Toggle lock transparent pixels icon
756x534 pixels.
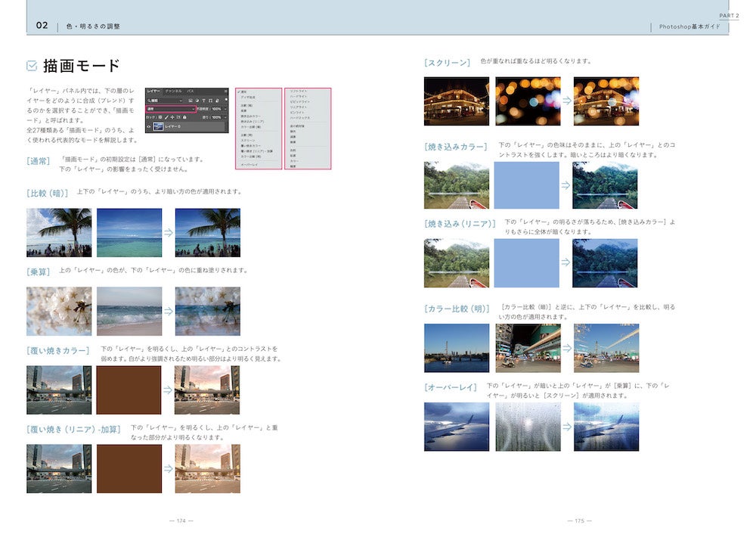[160, 117]
